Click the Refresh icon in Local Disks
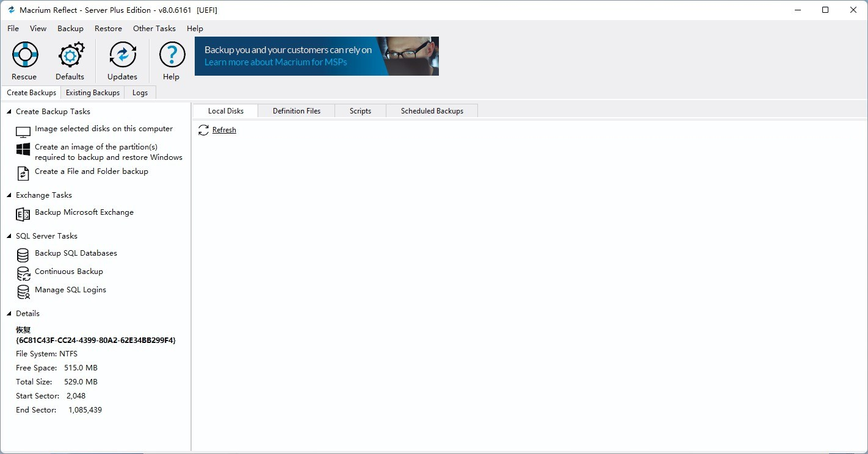This screenshot has width=868, height=454. tap(204, 130)
